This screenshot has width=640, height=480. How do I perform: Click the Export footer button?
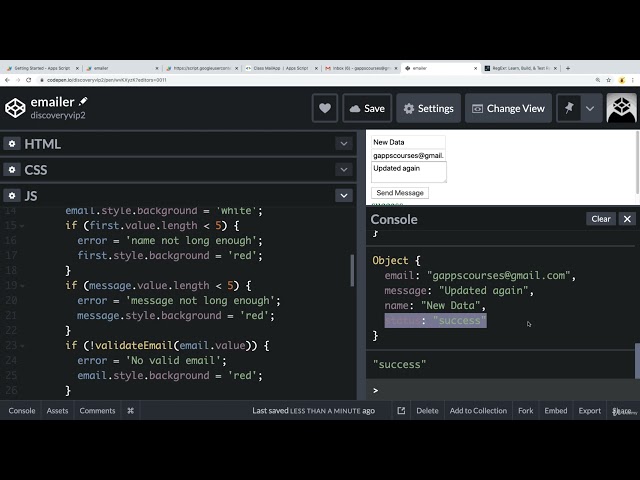pos(589,411)
